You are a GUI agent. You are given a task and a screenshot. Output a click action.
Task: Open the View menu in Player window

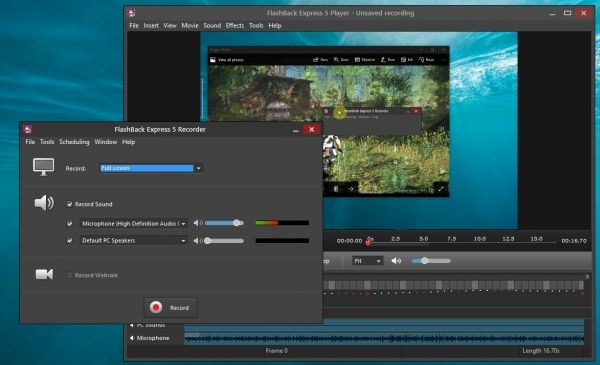pos(170,26)
